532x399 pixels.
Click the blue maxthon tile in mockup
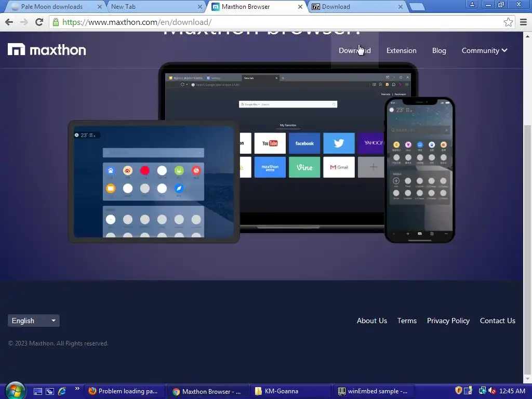[270, 167]
